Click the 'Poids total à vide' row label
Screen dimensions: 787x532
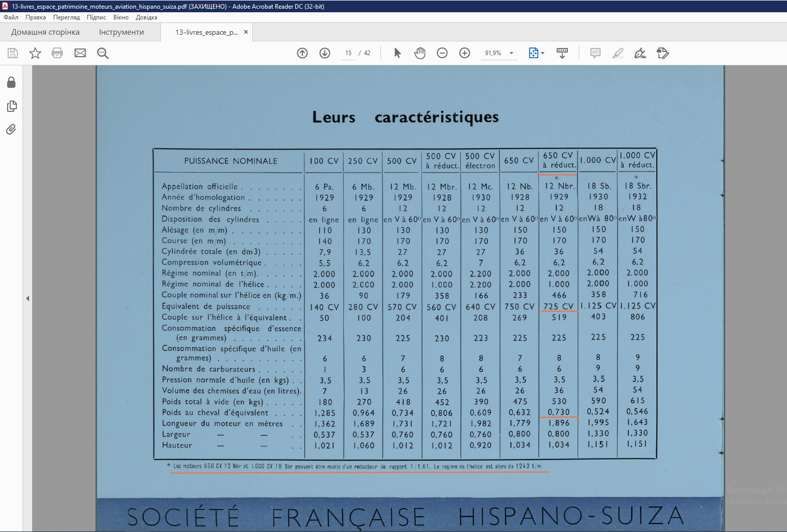[212, 402]
